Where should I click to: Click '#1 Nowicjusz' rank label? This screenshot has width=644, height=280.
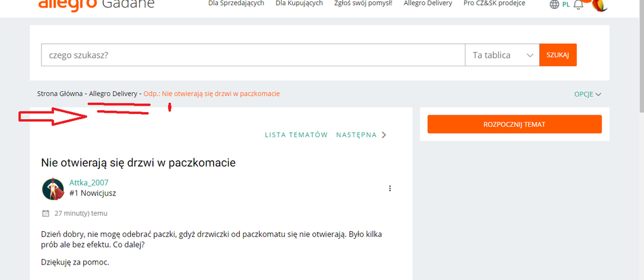[92, 193]
